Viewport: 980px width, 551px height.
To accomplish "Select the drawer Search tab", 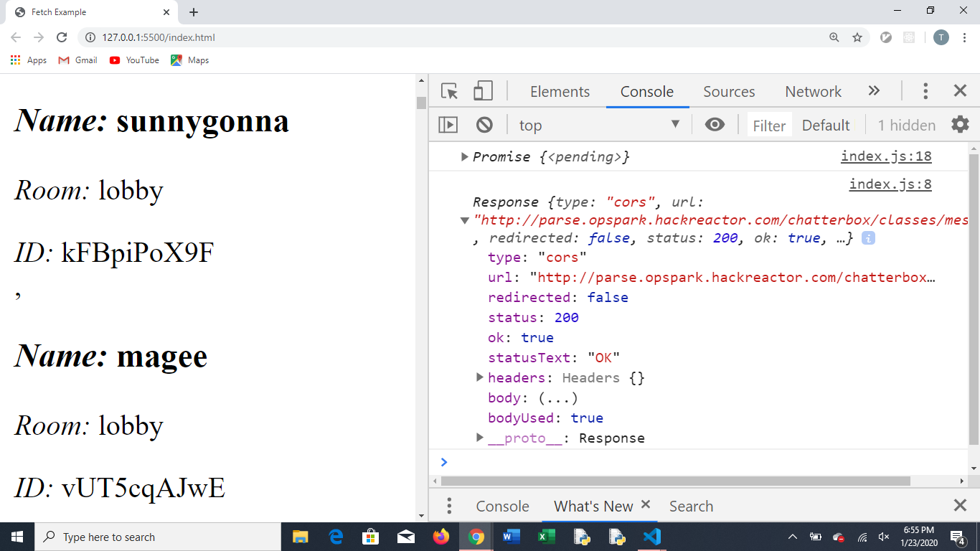I will click(691, 506).
